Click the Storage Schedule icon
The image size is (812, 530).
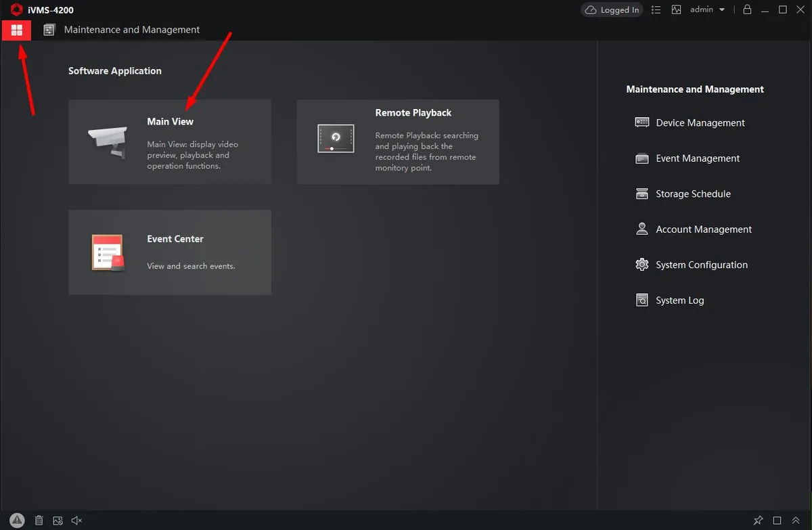(x=641, y=194)
